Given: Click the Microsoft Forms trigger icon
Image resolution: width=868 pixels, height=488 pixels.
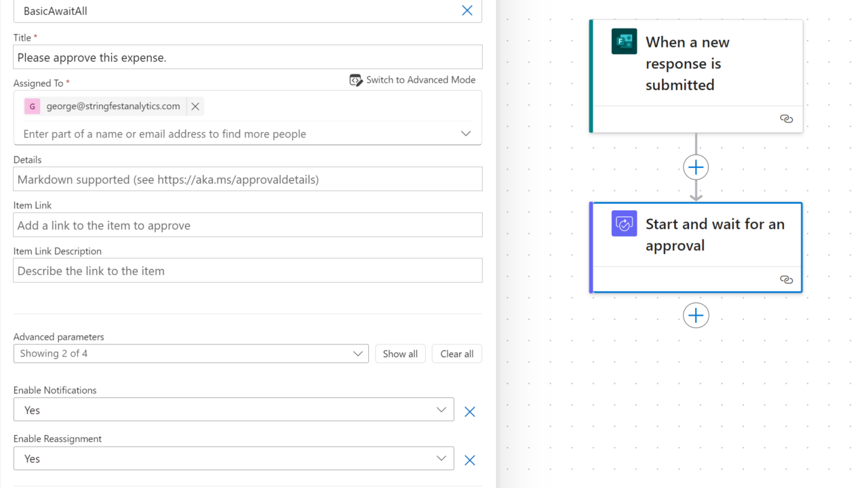Looking at the screenshot, I should 624,41.
